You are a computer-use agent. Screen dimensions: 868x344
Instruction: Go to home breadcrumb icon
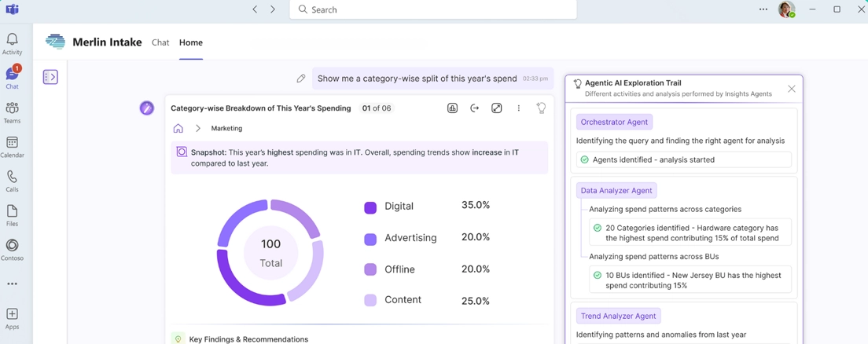(178, 128)
